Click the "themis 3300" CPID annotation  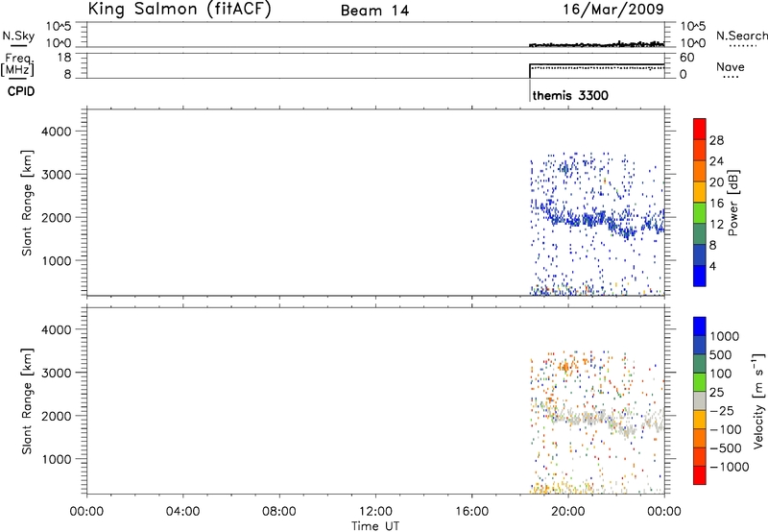(570, 95)
